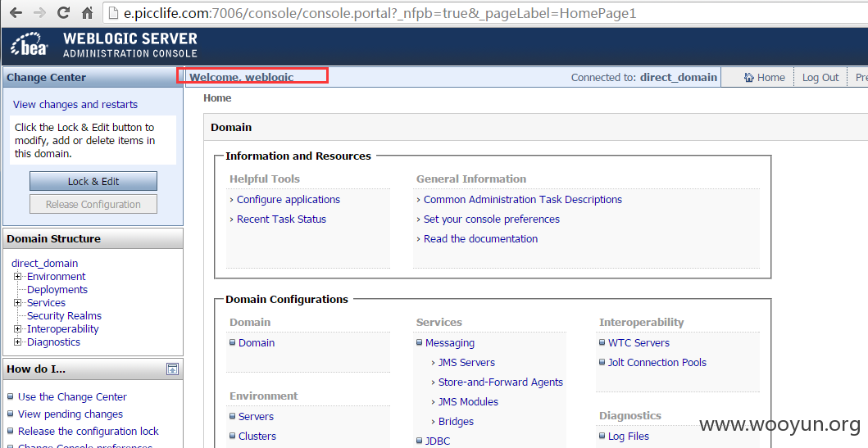868x448 pixels.
Task: Open Read the documentation link
Action: click(x=480, y=239)
